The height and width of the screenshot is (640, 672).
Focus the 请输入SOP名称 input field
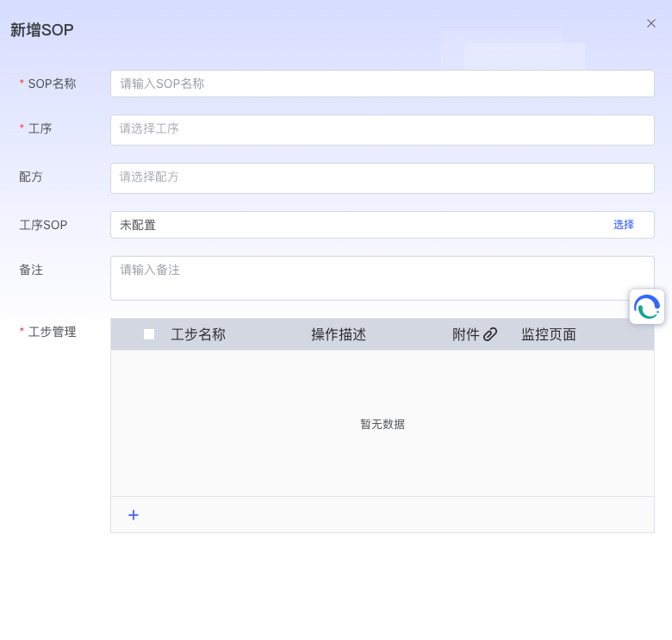[x=382, y=84]
